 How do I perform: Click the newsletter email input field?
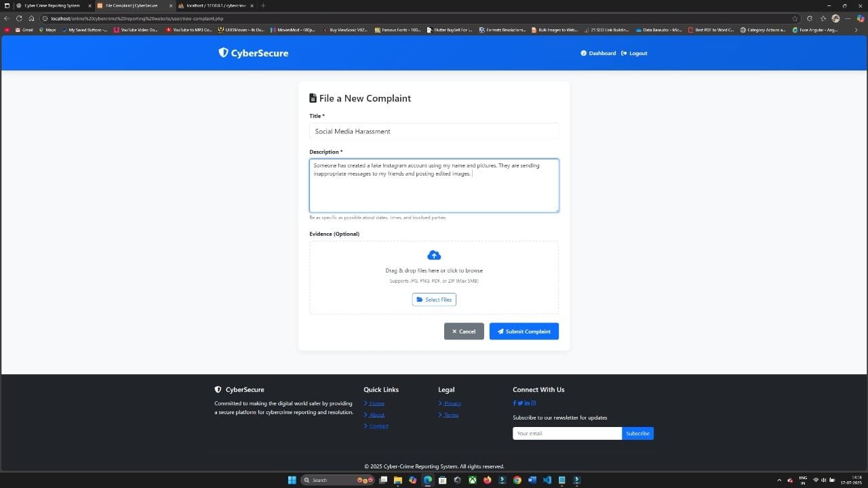(567, 433)
